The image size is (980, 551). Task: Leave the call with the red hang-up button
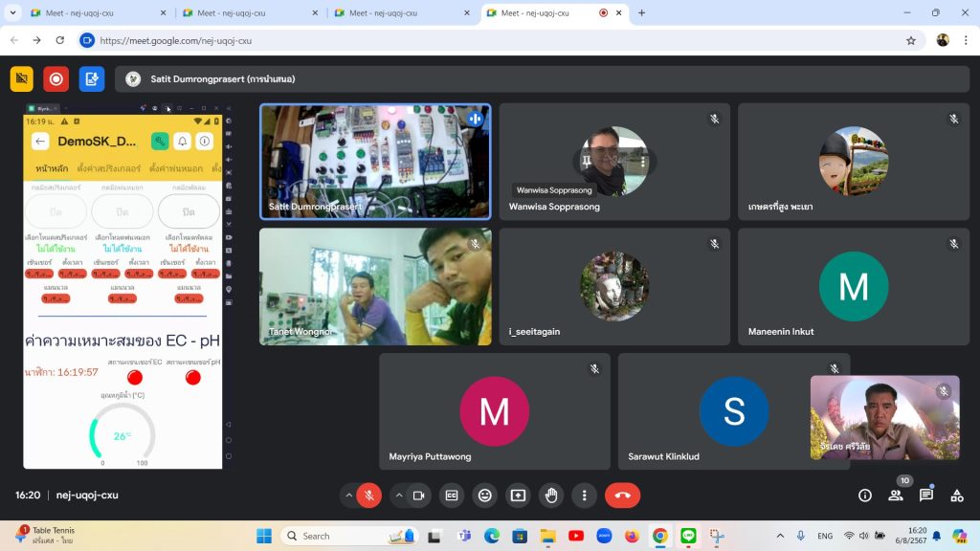(622, 496)
